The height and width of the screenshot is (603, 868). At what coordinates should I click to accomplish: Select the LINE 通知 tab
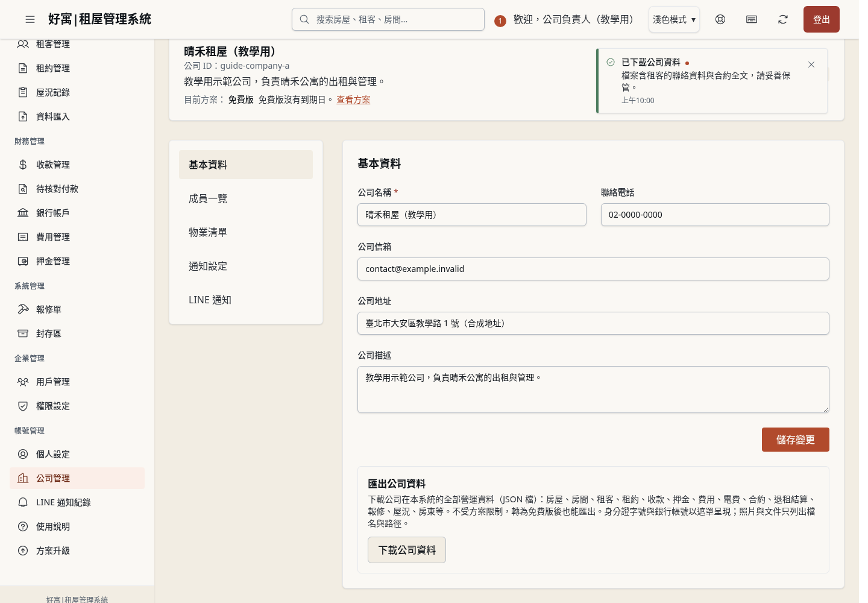(246, 300)
